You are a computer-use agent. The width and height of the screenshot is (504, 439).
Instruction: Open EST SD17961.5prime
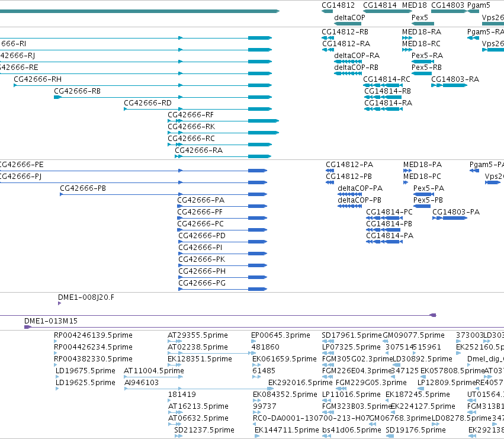click(352, 335)
